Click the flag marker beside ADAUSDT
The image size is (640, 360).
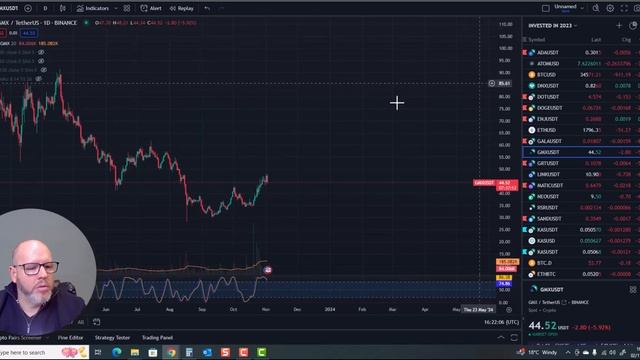tap(524, 52)
